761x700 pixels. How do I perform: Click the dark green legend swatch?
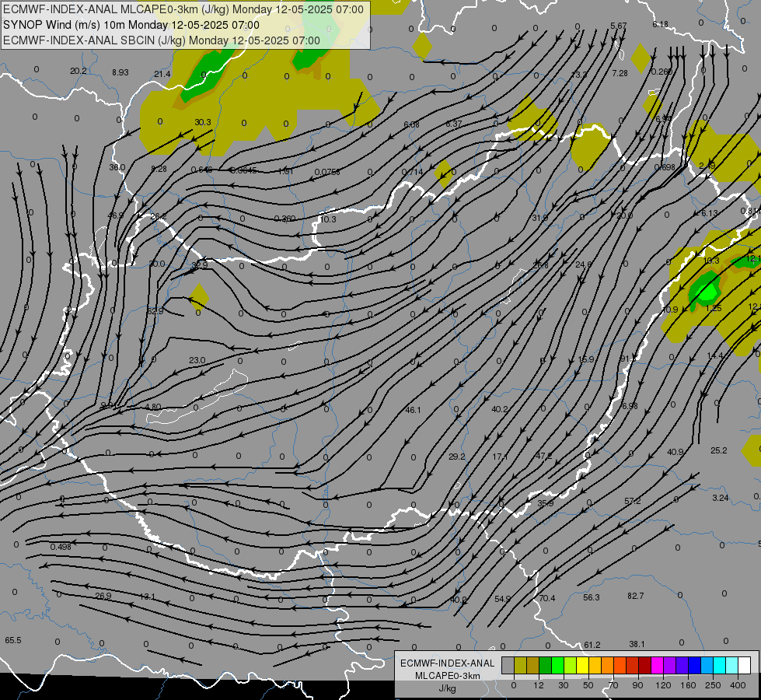click(x=546, y=665)
